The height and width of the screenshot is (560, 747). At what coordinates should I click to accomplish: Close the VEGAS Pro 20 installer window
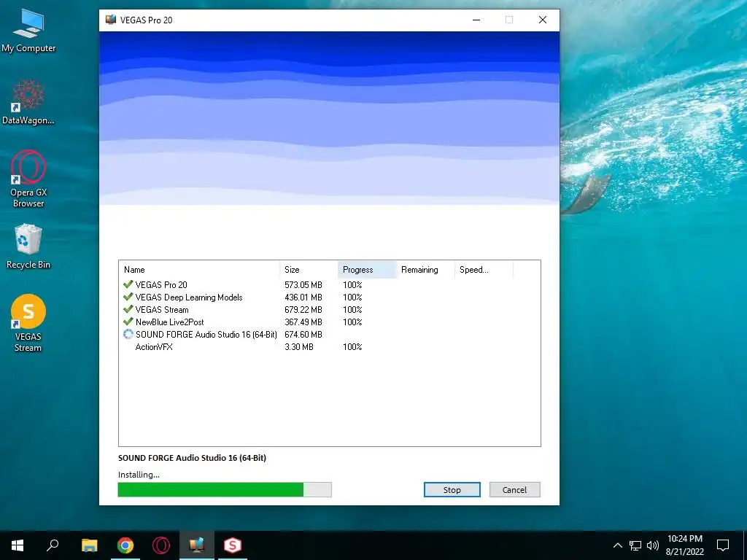point(543,20)
